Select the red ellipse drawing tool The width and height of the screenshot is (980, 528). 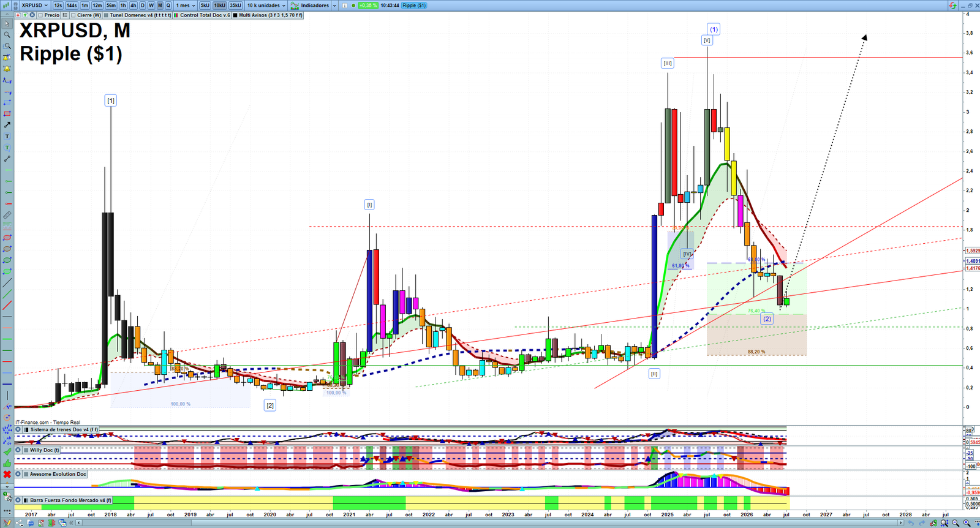point(7,237)
